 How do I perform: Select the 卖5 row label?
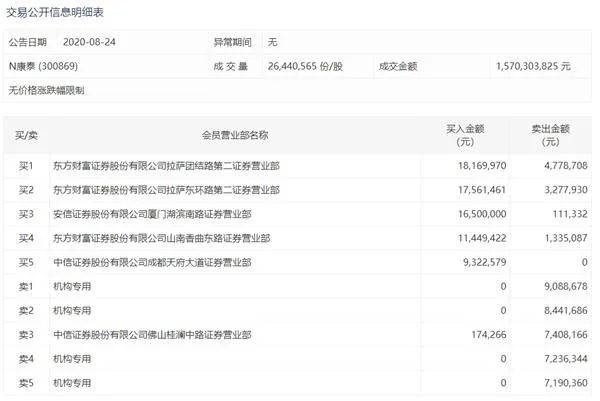pyautogui.click(x=26, y=383)
